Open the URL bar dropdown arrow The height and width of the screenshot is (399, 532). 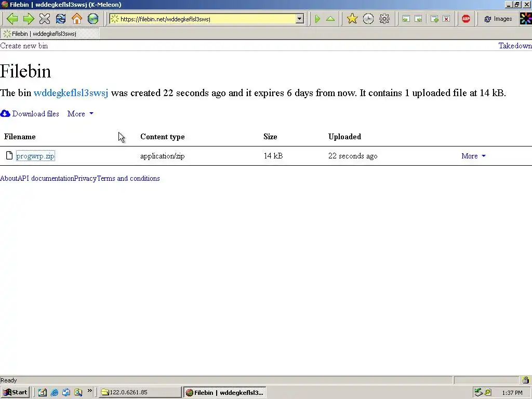coord(300,19)
